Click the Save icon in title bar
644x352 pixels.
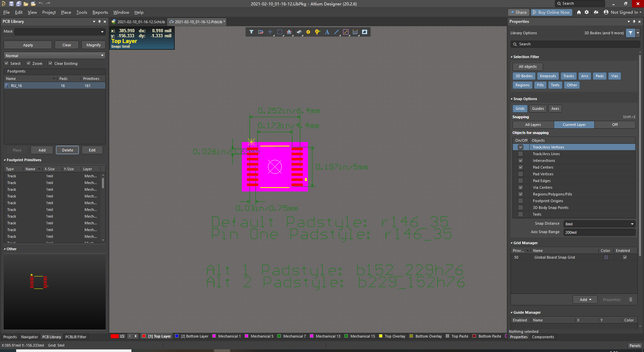[11, 4]
